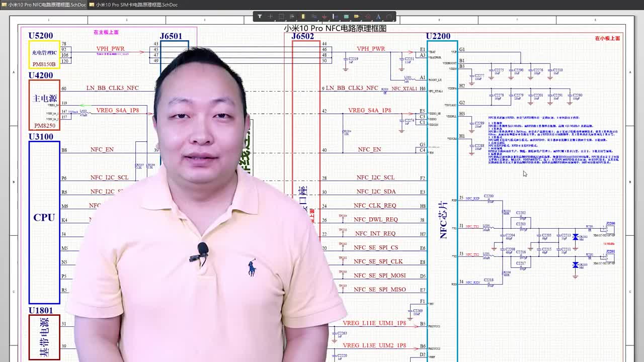Place a sheet symbol
The width and height of the screenshot is (644, 362).
346,17
